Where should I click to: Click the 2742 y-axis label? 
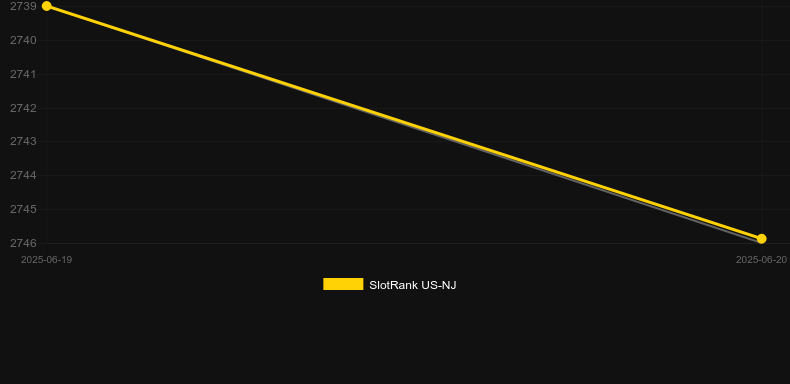[23, 108]
